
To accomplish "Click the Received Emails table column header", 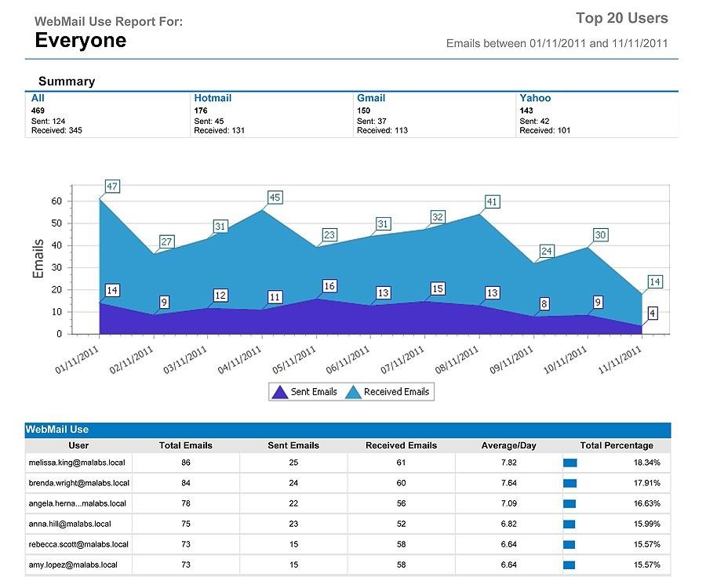I will coord(401,445).
